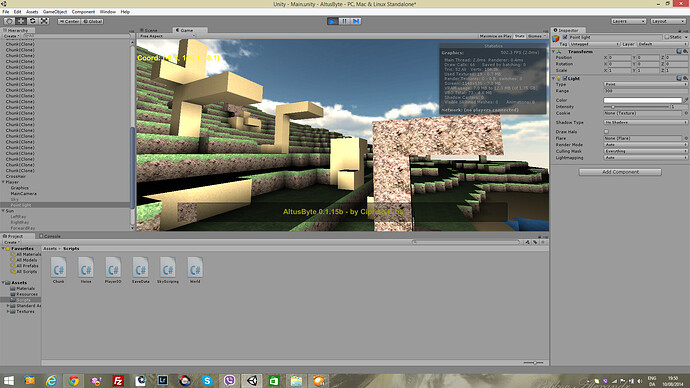Click the Play button
Image resolution: width=690 pixels, height=388 pixels.
[333, 21]
